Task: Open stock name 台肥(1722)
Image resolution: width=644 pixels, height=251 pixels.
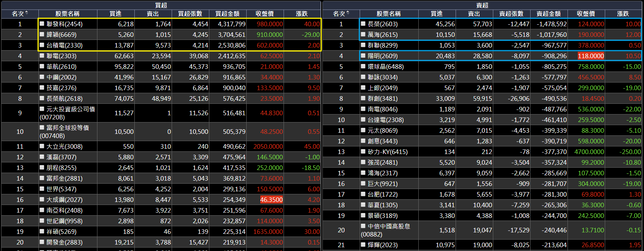Action: pyautogui.click(x=383, y=194)
